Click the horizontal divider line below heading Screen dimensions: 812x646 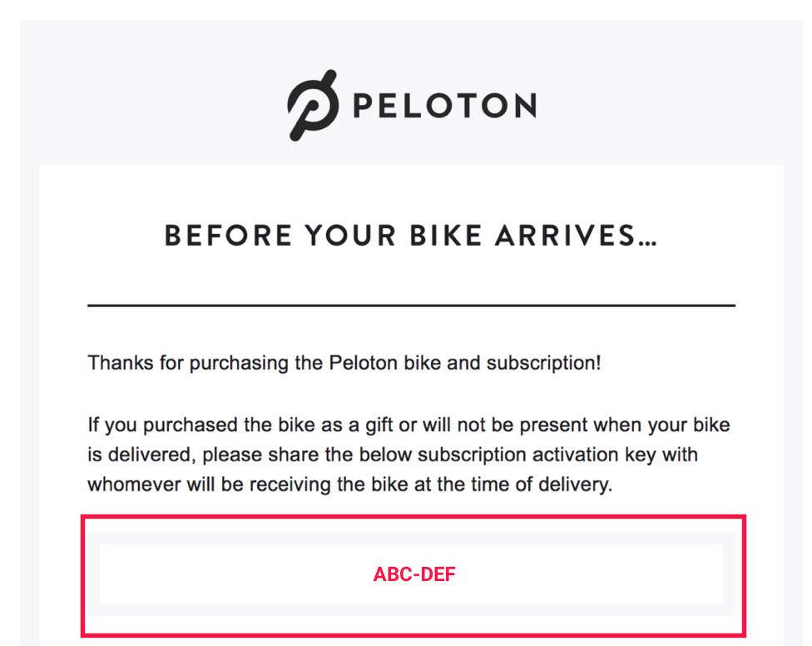point(411,306)
